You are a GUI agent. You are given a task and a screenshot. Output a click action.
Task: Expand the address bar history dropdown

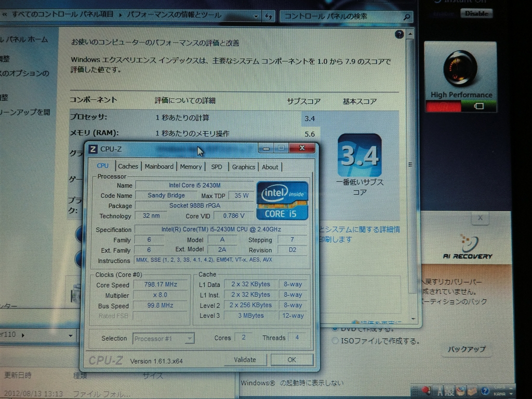coord(256,17)
